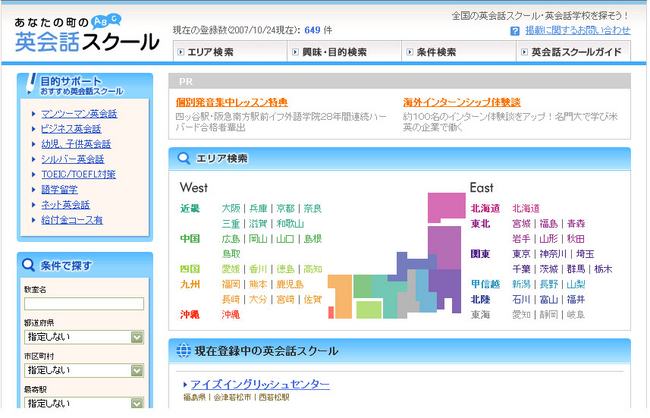Select 兵庫 prefecture link
The image size is (650, 418).
(x=258, y=208)
